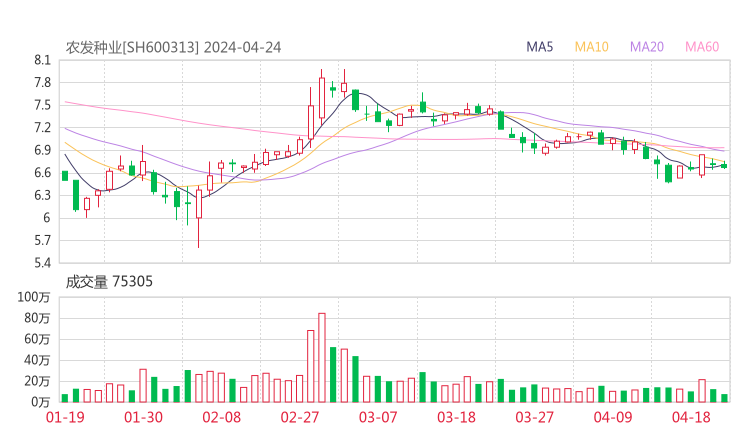Click the 03-27 date label

click(534, 417)
